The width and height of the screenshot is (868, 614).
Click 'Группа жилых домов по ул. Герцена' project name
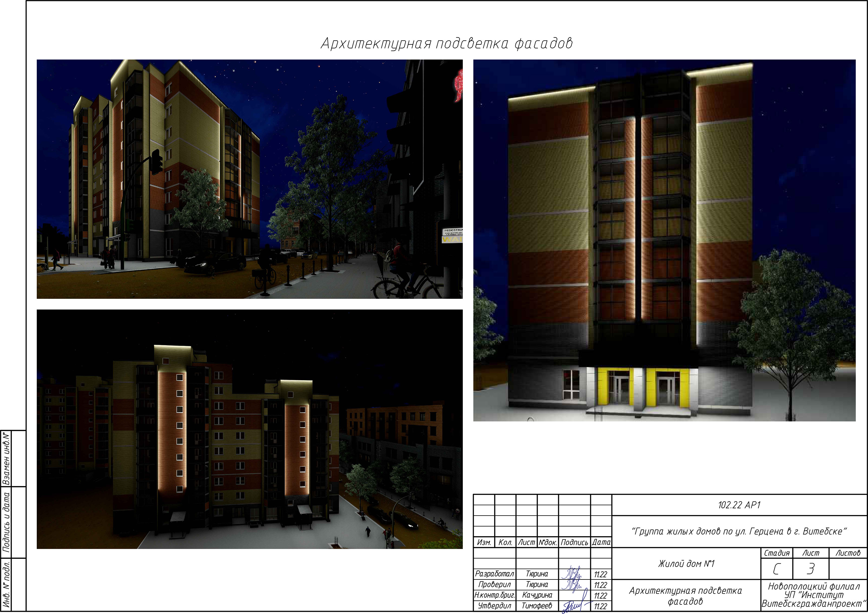739,531
